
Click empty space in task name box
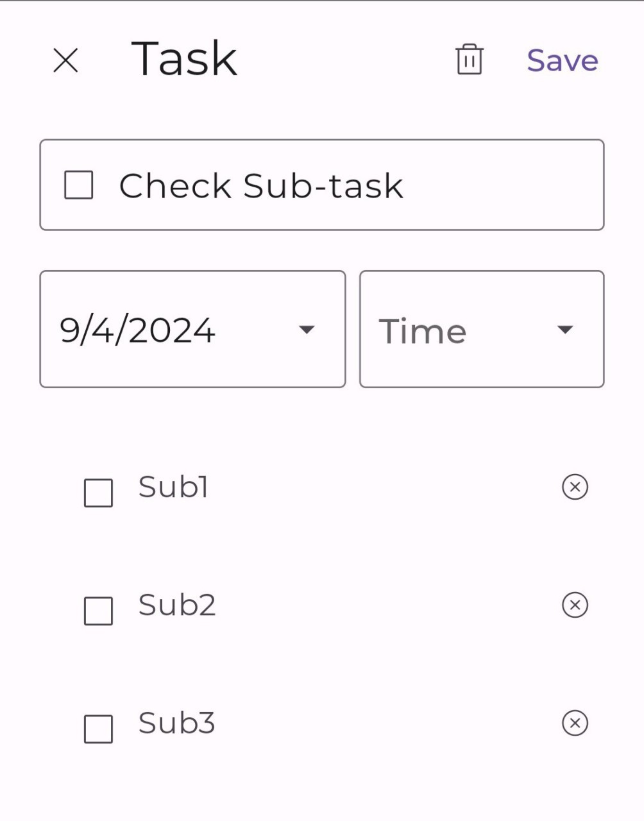[x=507, y=185]
